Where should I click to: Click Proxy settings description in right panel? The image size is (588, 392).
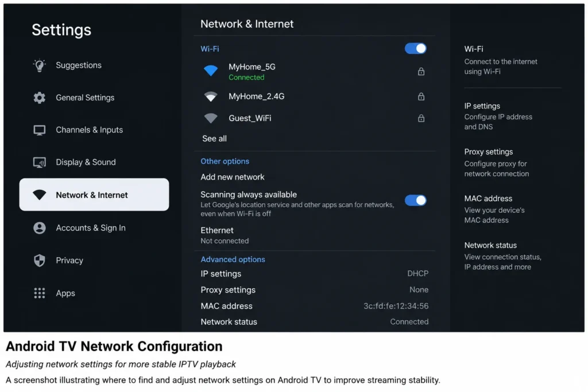tap(497, 169)
